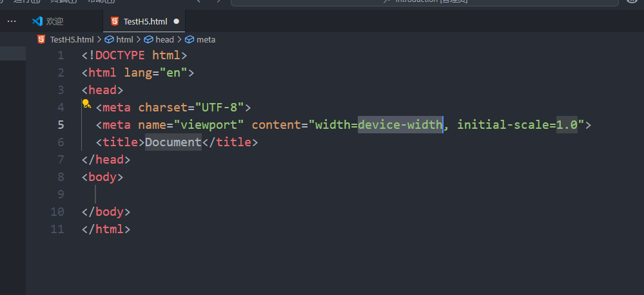
Task: Click the highlighted device-width text
Action: [400, 125]
